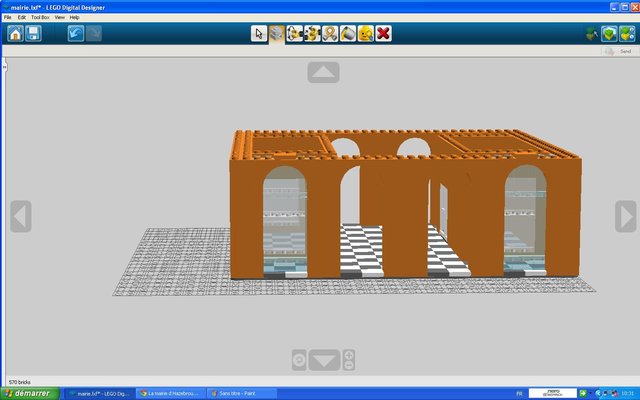Click the Home icon in toolbar
The height and width of the screenshot is (400, 640).
point(15,34)
